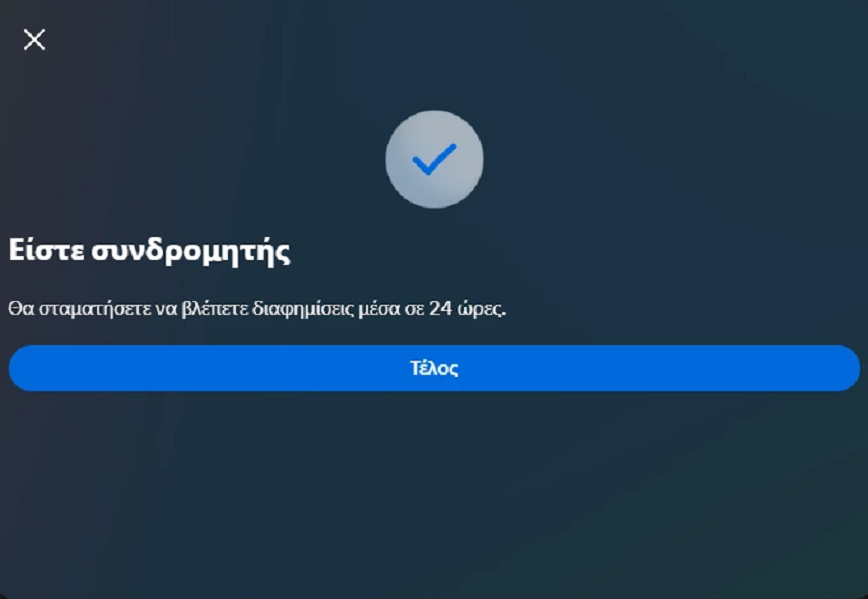The height and width of the screenshot is (599, 868).
Task: Finish the subscription flow via Τέλος
Action: click(434, 368)
